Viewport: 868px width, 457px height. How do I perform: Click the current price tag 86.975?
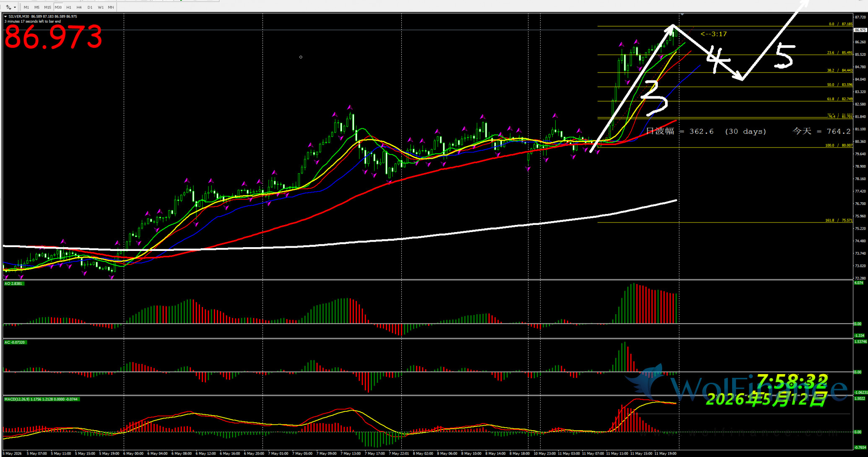point(860,30)
